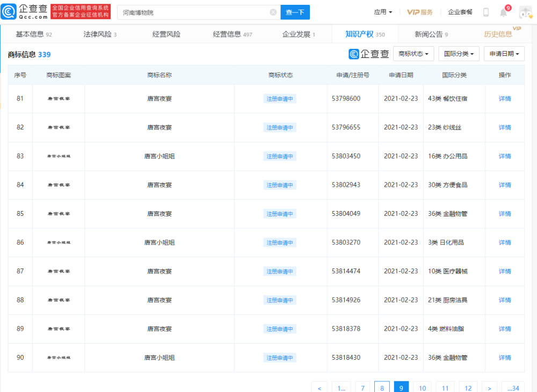Switch to the 经营信息 tab
The width and height of the screenshot is (537, 392).
[232, 34]
